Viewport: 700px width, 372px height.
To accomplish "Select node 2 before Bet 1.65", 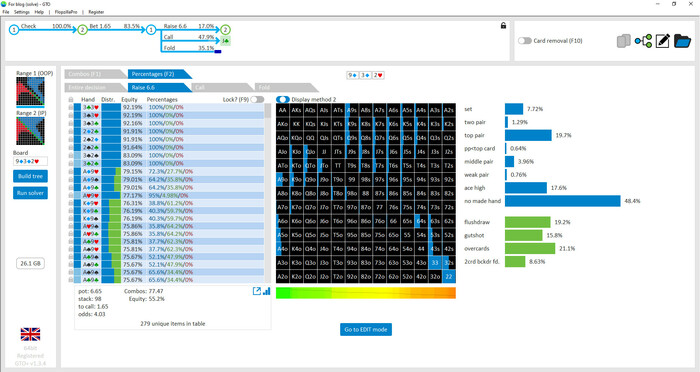I will point(82,30).
